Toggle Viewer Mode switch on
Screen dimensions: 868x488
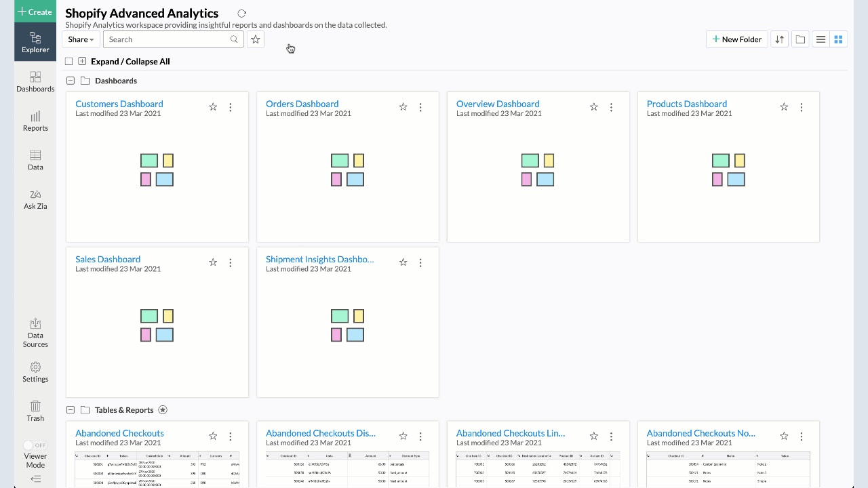35,445
